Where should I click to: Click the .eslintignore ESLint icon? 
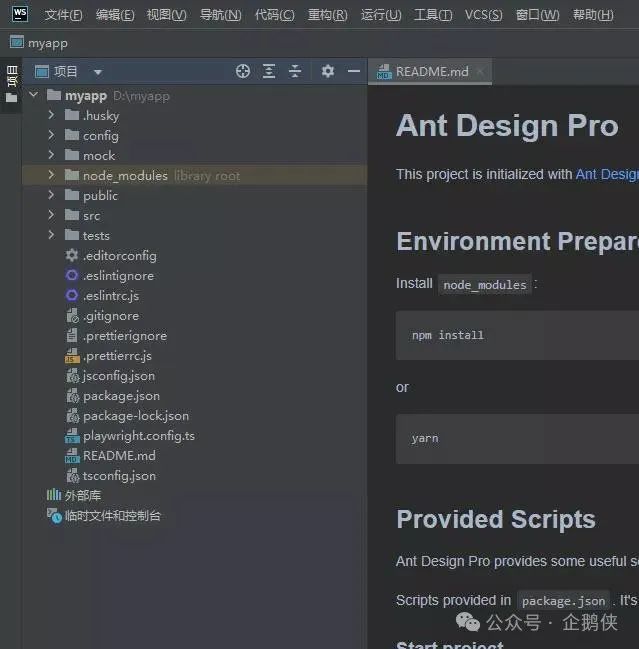(72, 275)
